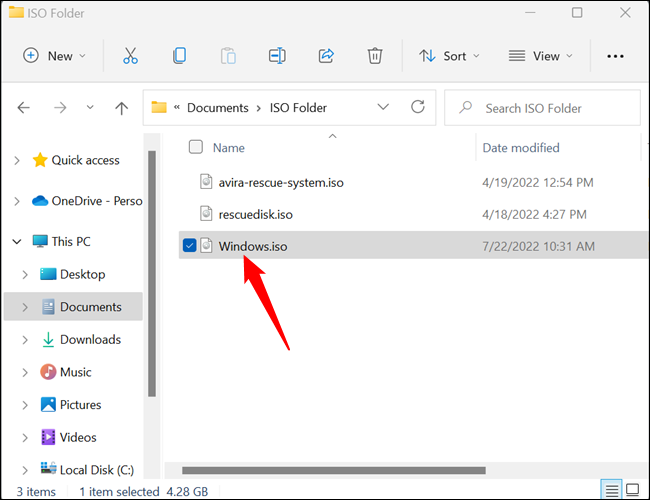Click the Search ISO Folder box
650x500 pixels.
point(546,108)
